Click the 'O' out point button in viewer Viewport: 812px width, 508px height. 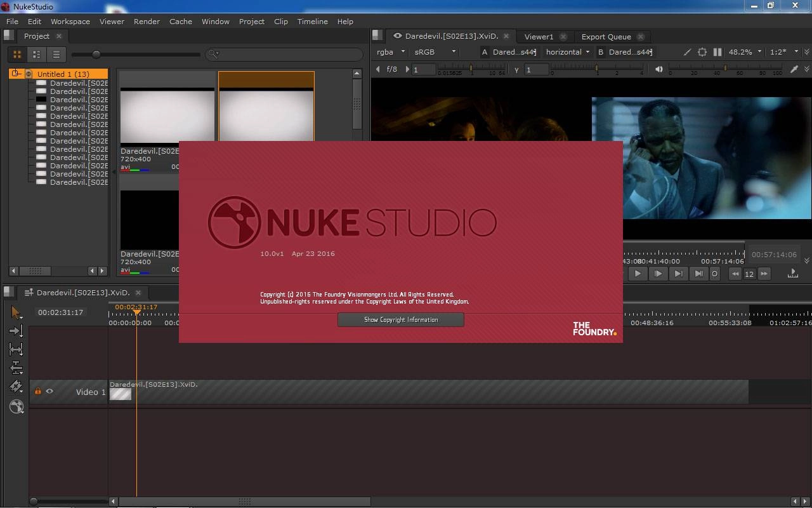point(714,274)
